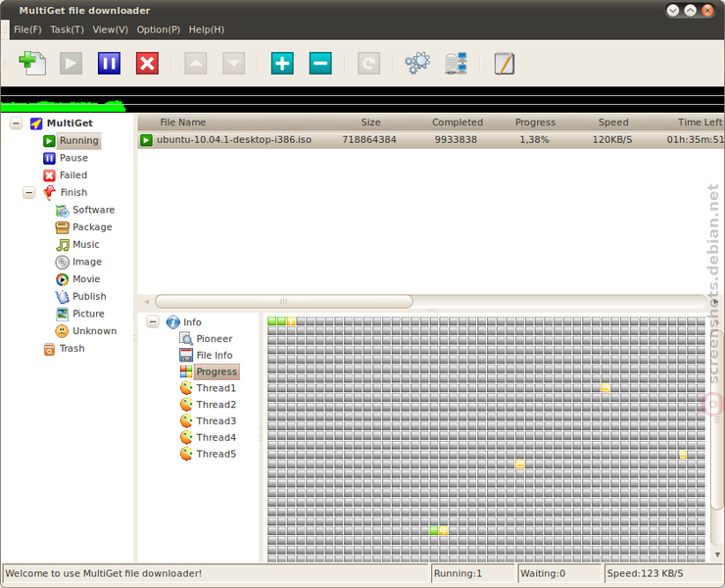
Task: Click the green speed graph bar
Action: 63,107
